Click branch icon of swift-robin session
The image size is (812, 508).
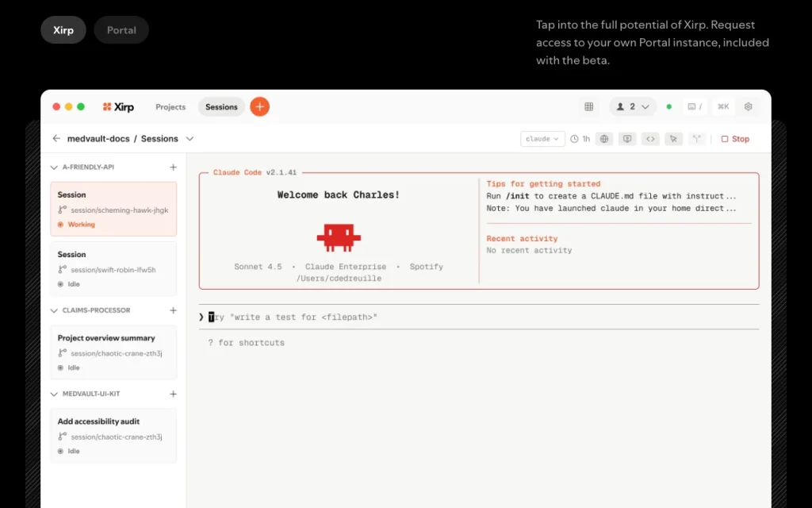[x=62, y=269]
